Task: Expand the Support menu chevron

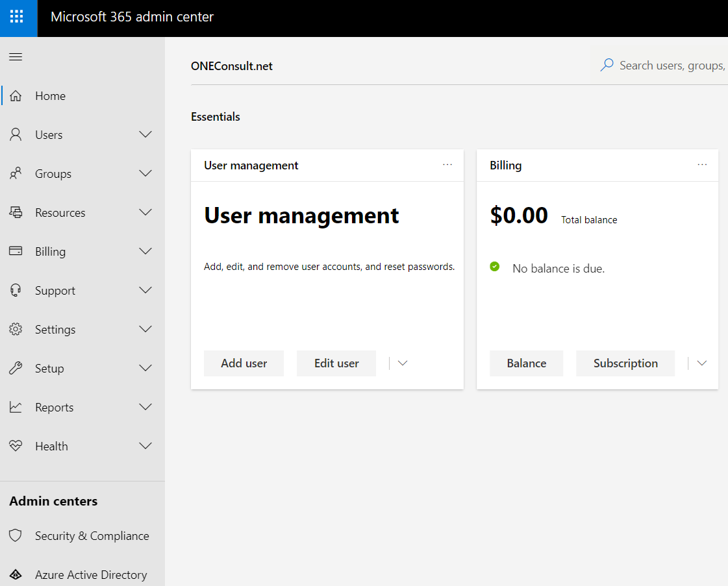Action: [x=145, y=291]
